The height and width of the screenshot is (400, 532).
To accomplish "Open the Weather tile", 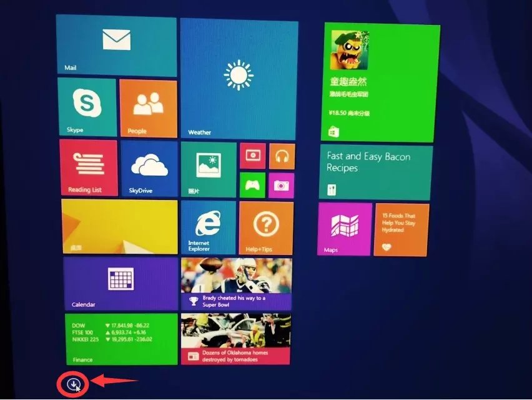I will tap(239, 79).
